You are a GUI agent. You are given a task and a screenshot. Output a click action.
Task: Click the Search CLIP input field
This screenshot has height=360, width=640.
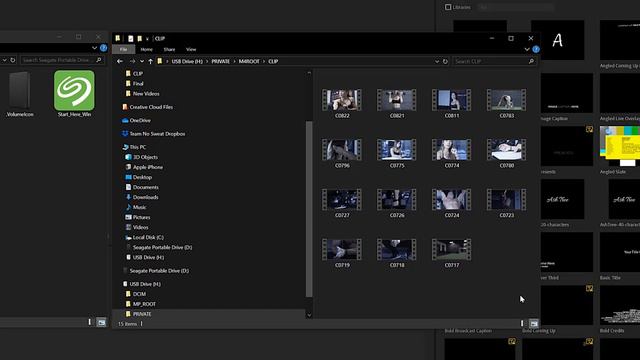pos(490,61)
